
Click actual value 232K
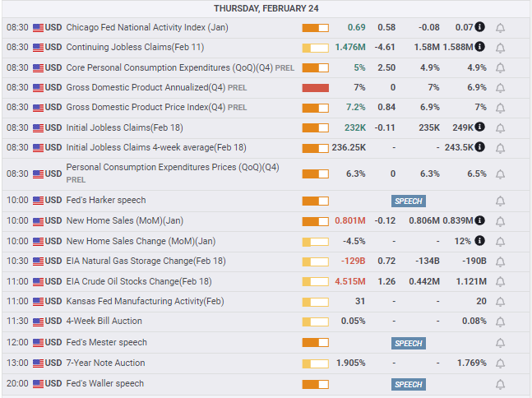click(x=355, y=127)
